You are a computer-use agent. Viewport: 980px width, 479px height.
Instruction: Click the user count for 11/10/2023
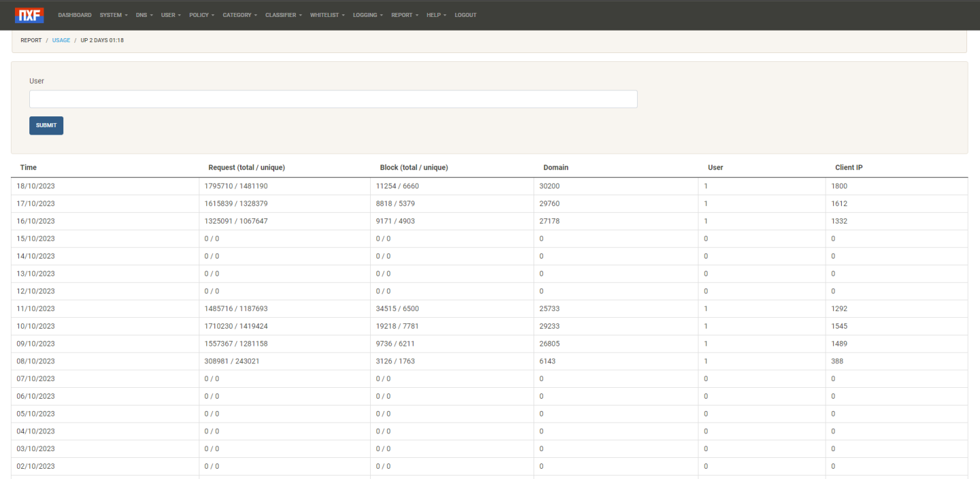[706, 309]
